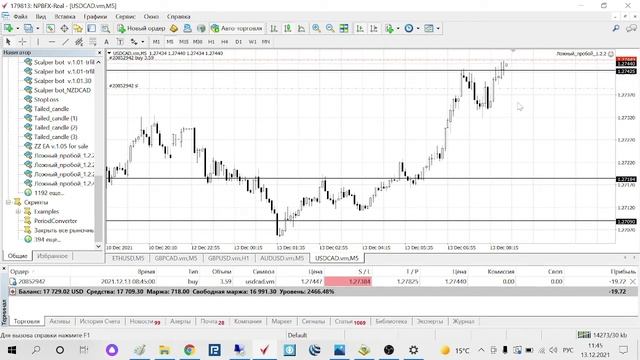This screenshot has width=640, height=360.
Task: Select the equidistant channel tool
Action: (79, 42)
